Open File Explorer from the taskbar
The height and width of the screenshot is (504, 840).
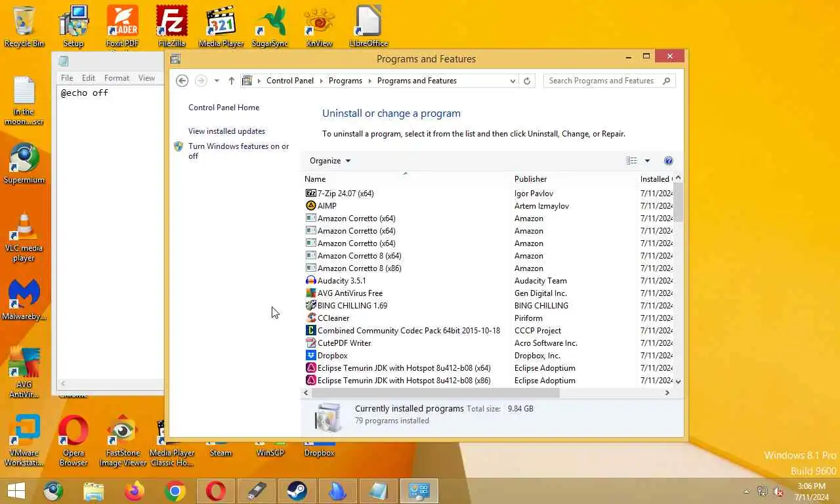coord(94,491)
